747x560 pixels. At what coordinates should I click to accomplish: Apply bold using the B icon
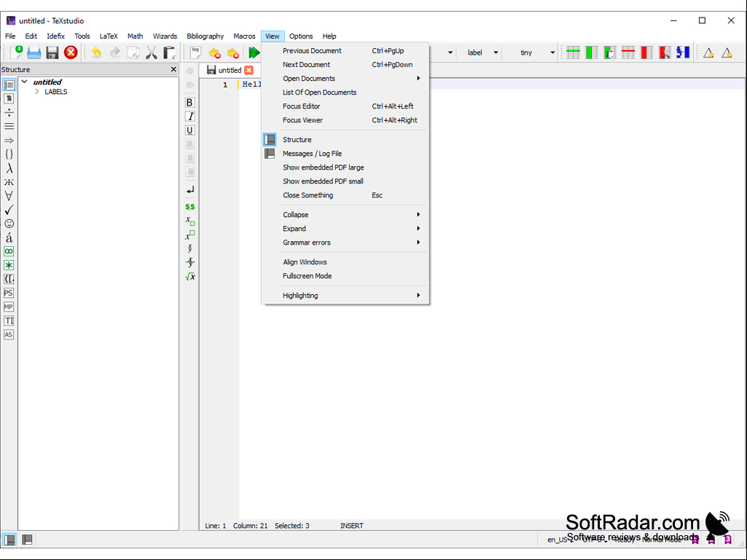click(189, 103)
